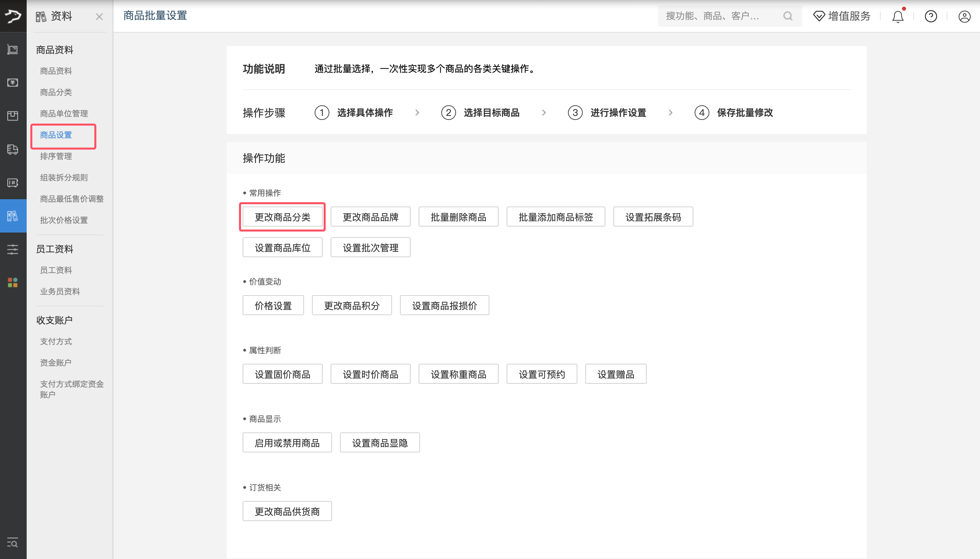Click the 设置称重商品 button
The image size is (980, 559).
[458, 374]
